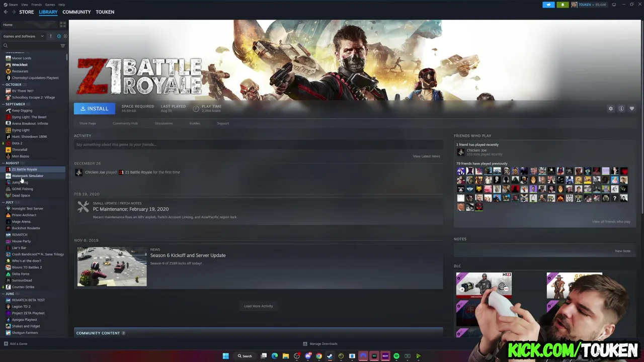Select Buckshot Roulette in library list

26,228
